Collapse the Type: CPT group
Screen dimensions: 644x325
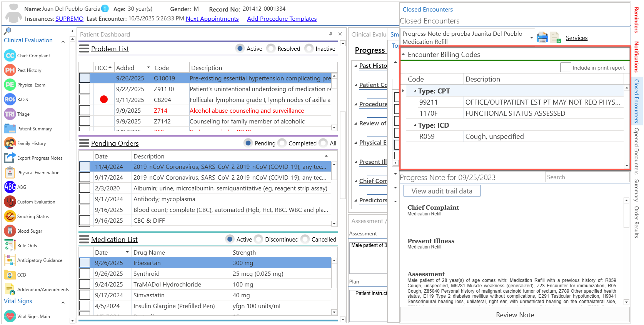coord(415,91)
